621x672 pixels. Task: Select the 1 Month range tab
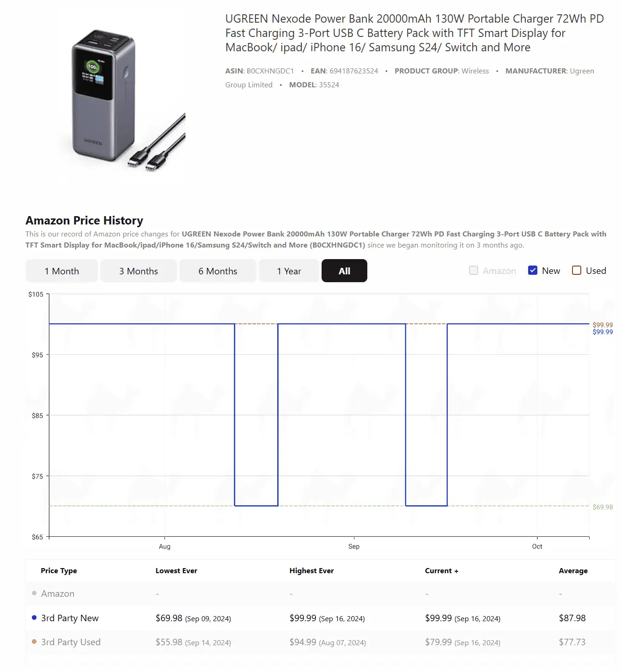pos(62,271)
